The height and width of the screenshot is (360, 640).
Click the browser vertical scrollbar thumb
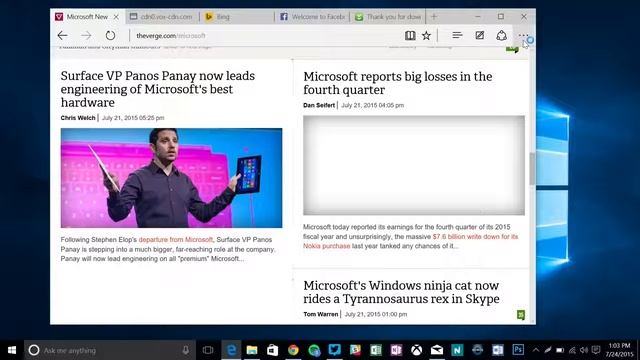click(x=532, y=168)
